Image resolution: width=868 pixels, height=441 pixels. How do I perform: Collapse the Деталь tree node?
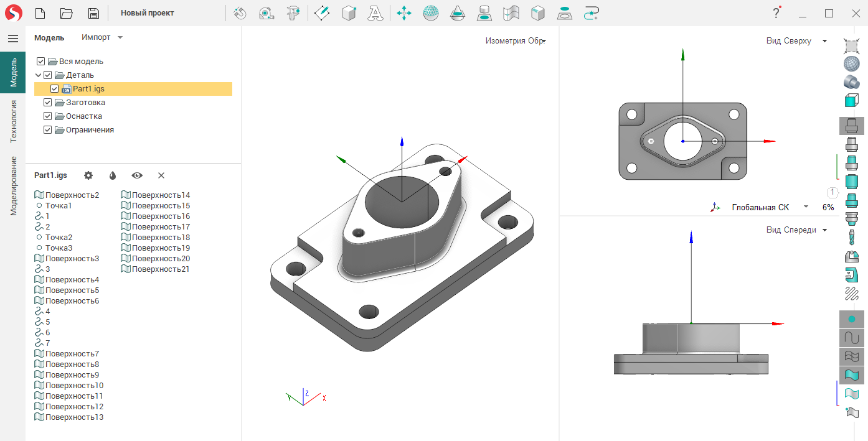click(39, 75)
